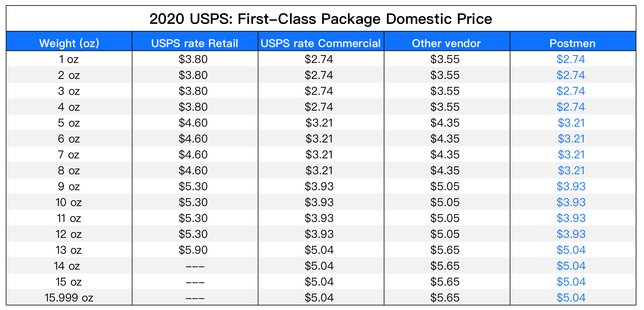Click the Postmen price in the 15.999 oz row

coord(571,297)
